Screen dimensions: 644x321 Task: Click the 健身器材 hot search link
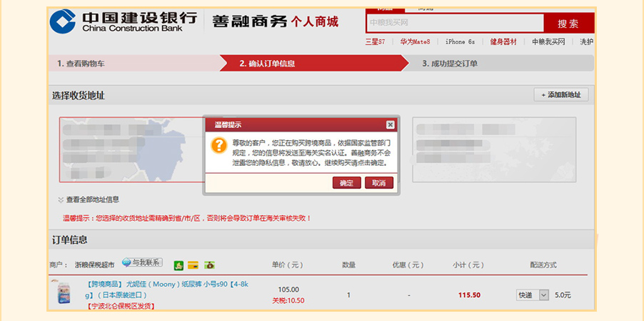tap(503, 41)
